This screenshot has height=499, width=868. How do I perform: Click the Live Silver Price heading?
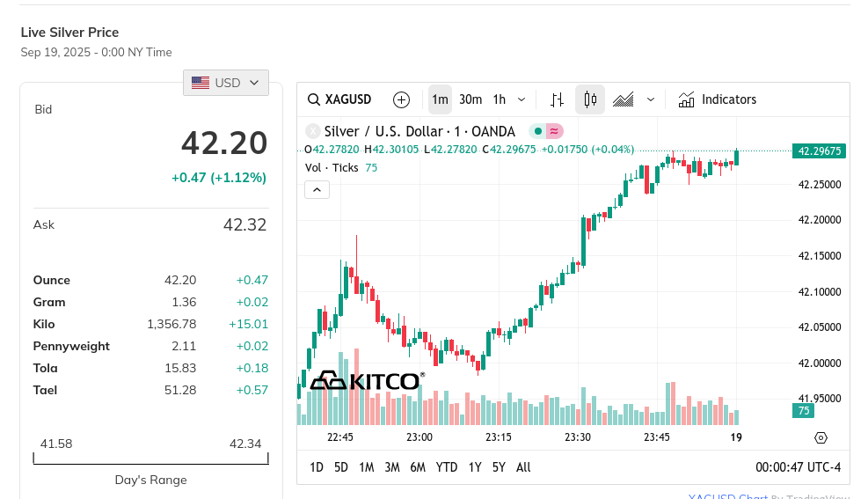69,33
